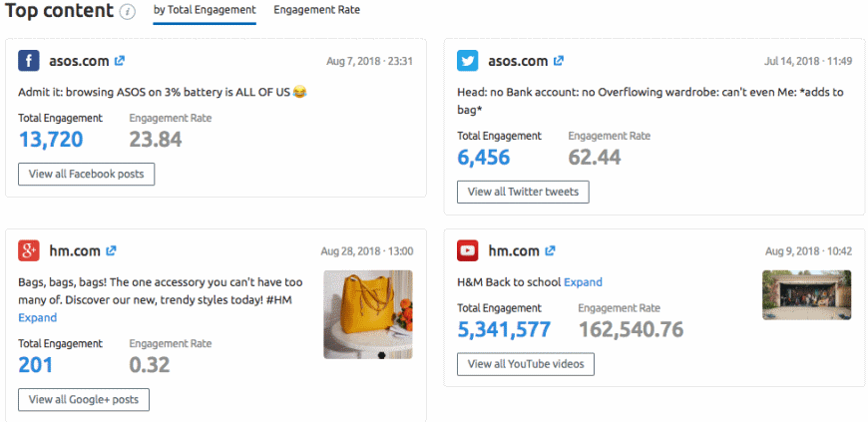This screenshot has width=868, height=422.
Task: Expand the Bags, bags, bags post text
Action: pyautogui.click(x=38, y=317)
